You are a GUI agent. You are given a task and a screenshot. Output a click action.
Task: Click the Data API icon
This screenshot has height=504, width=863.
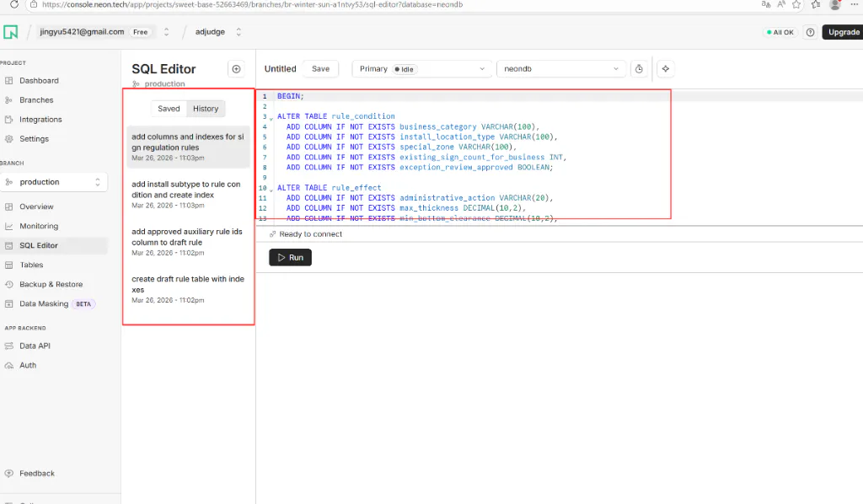[x=8, y=346]
